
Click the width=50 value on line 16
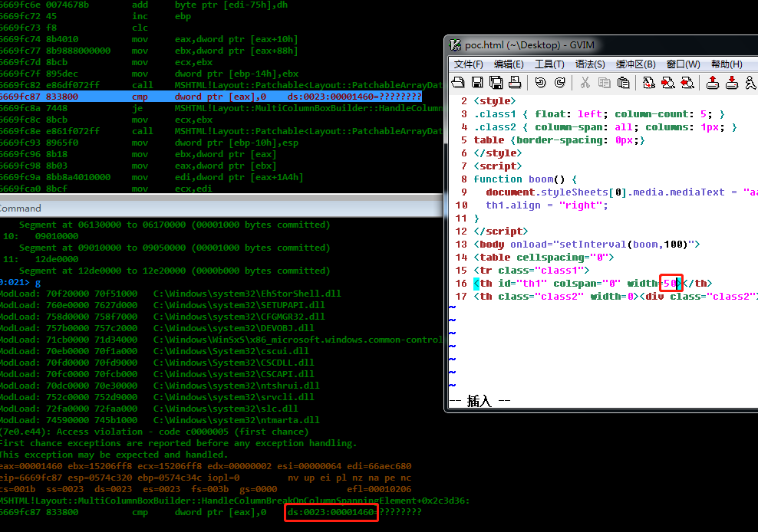[x=670, y=284]
